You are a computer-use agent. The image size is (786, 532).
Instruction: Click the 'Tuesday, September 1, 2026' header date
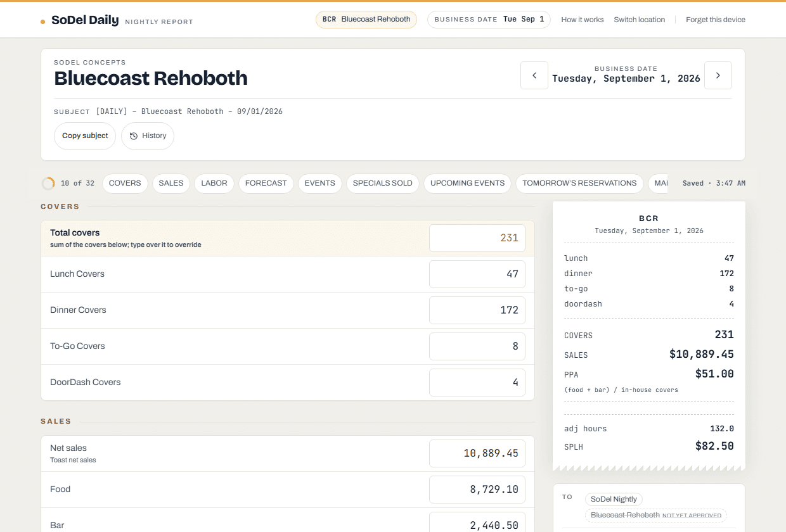[626, 79]
